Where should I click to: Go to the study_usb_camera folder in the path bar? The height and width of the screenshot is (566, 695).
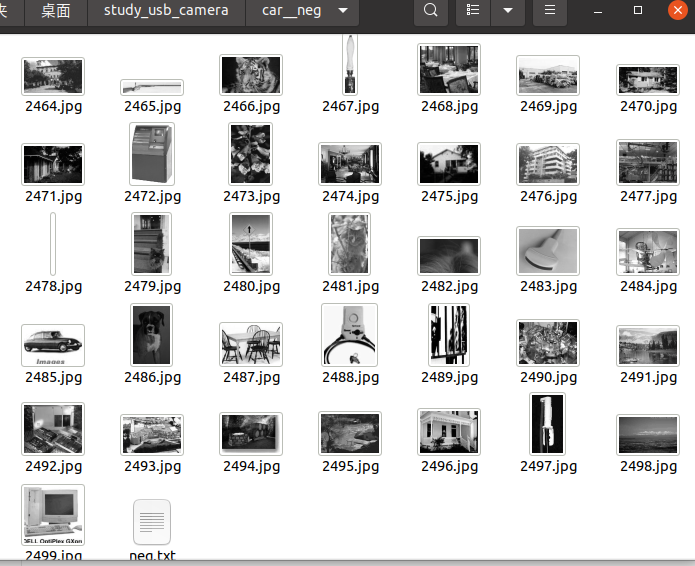pyautogui.click(x=166, y=11)
